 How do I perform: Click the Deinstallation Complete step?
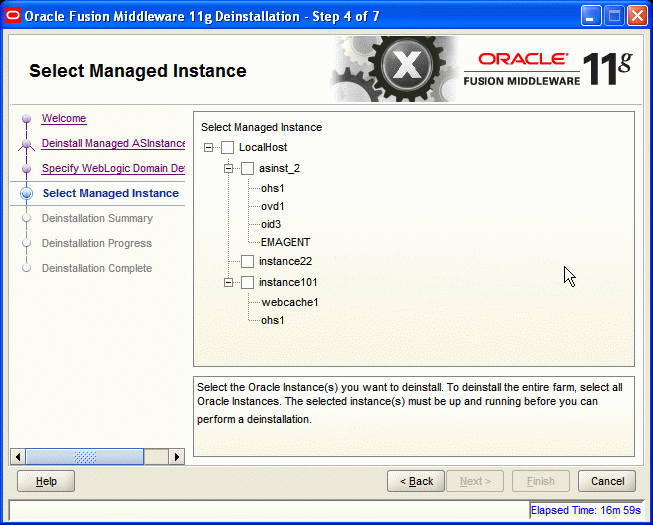click(x=97, y=268)
